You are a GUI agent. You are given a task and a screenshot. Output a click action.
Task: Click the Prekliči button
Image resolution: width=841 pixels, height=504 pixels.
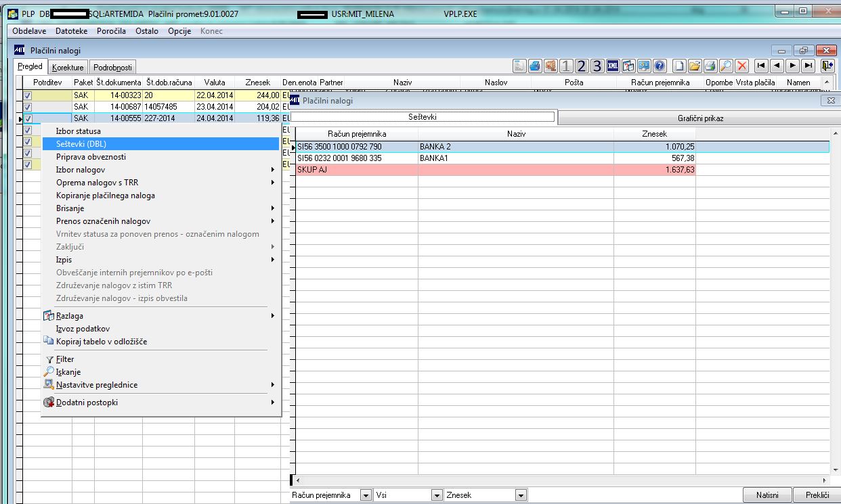click(817, 495)
